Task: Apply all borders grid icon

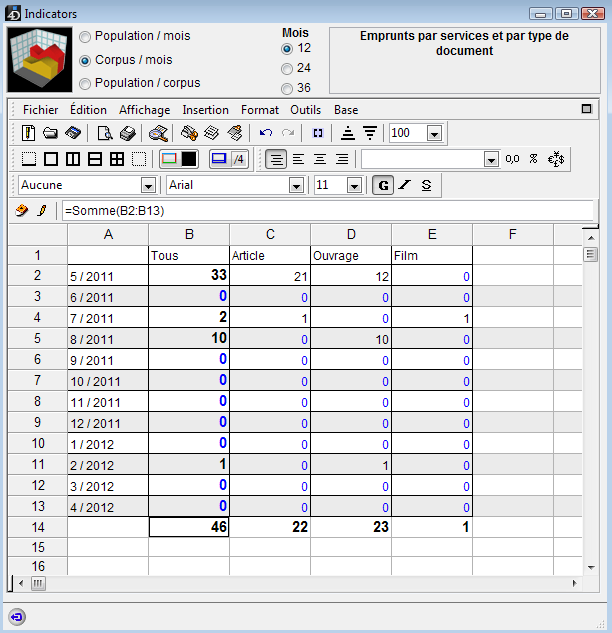Action: 117,159
